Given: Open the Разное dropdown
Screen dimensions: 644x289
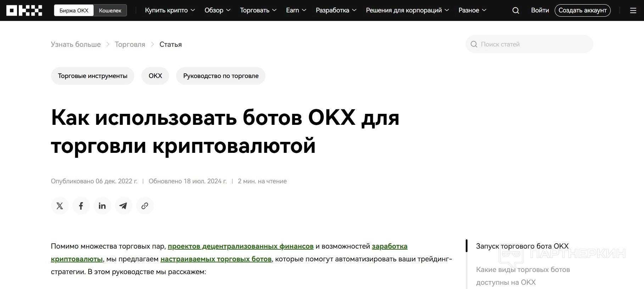Looking at the screenshot, I should 472,10.
